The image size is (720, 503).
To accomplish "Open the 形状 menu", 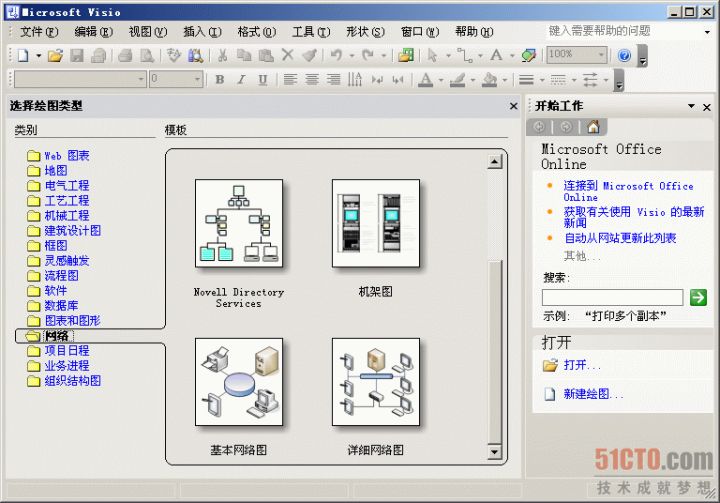I will (x=366, y=32).
